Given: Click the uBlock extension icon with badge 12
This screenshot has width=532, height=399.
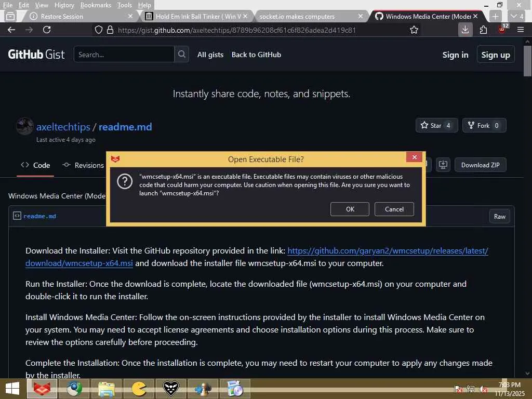Looking at the screenshot, I should pos(502,29).
